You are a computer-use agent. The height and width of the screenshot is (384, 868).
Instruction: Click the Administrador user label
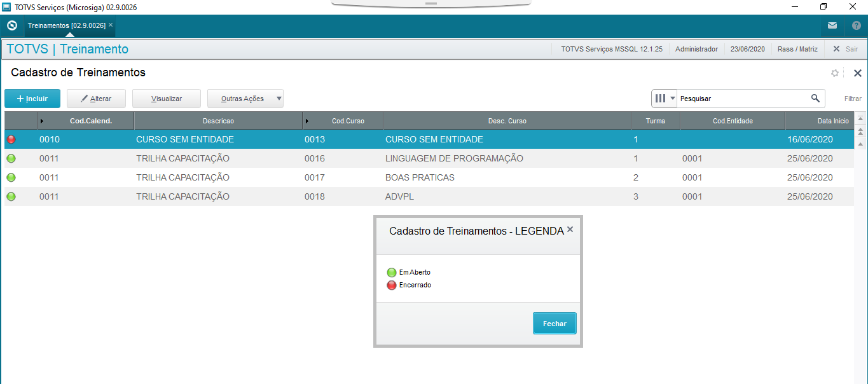pyautogui.click(x=696, y=49)
